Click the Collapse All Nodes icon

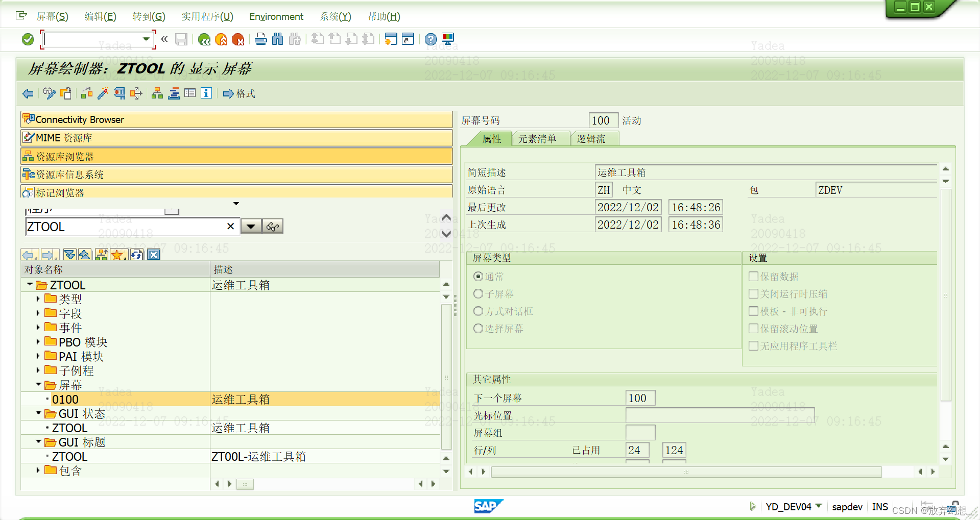[x=85, y=255]
